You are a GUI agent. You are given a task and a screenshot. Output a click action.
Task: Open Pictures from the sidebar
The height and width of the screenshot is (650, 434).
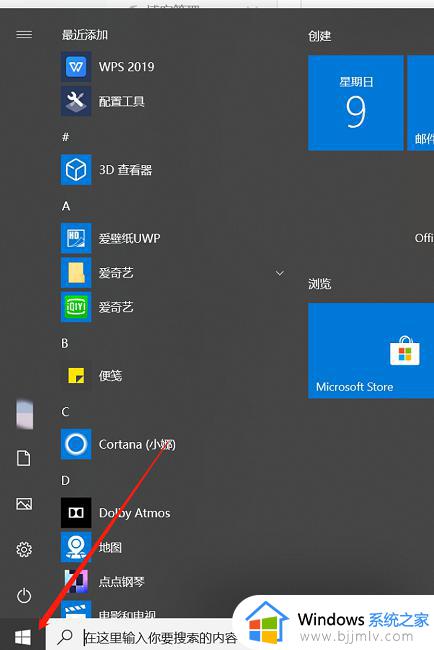24,504
